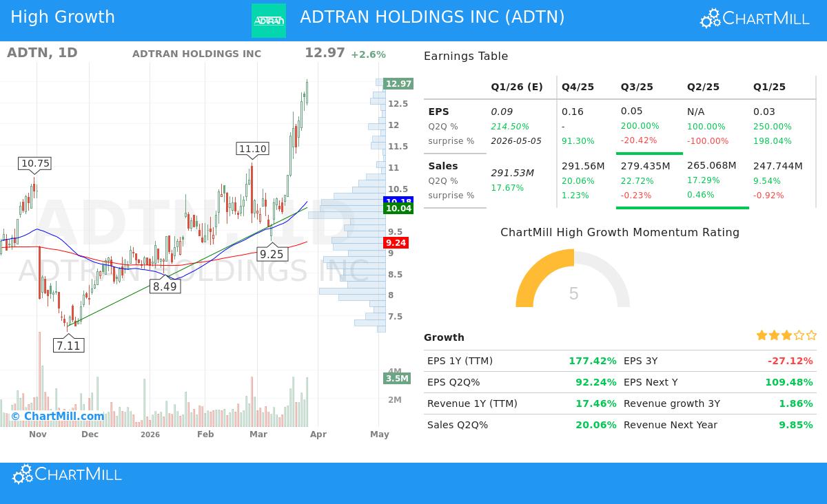Switch to the Q4/25 column header
Screen dimensions: 827x504
[578, 87]
